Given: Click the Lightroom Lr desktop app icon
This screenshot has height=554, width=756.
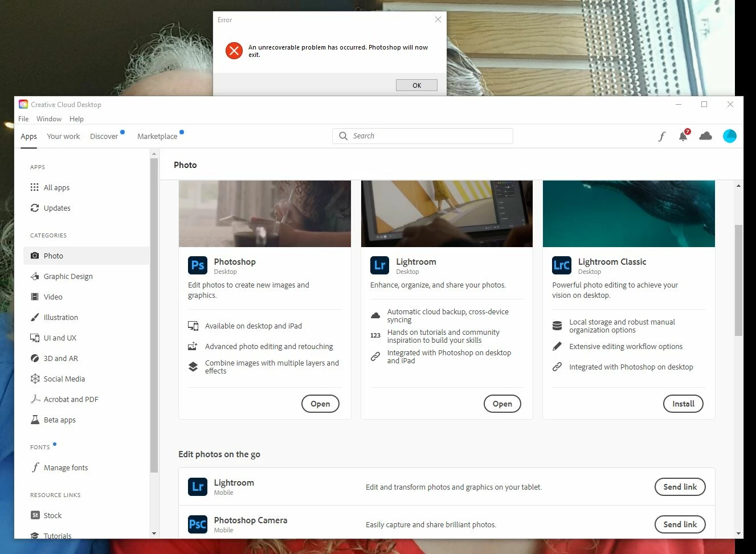Looking at the screenshot, I should click(380, 265).
